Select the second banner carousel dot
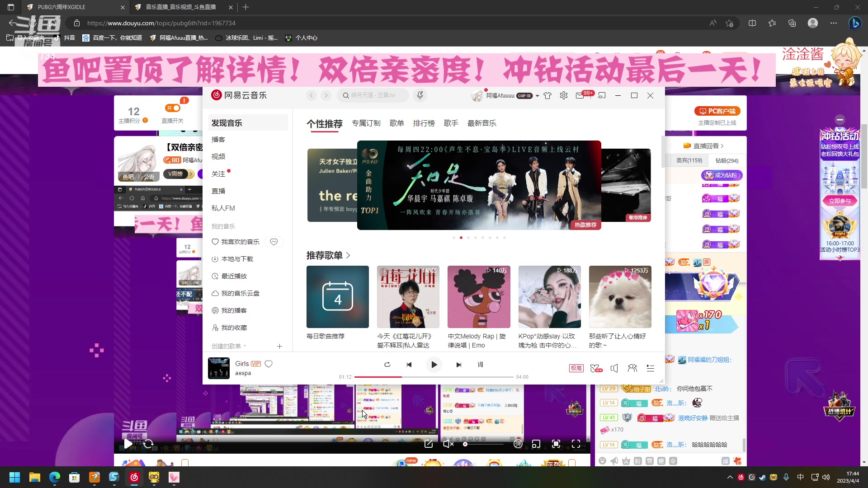The height and width of the screenshot is (488, 868). 461,238
